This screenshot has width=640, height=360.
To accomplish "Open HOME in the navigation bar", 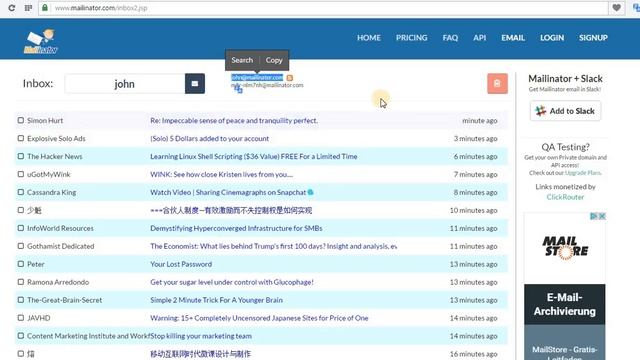I will (369, 38).
